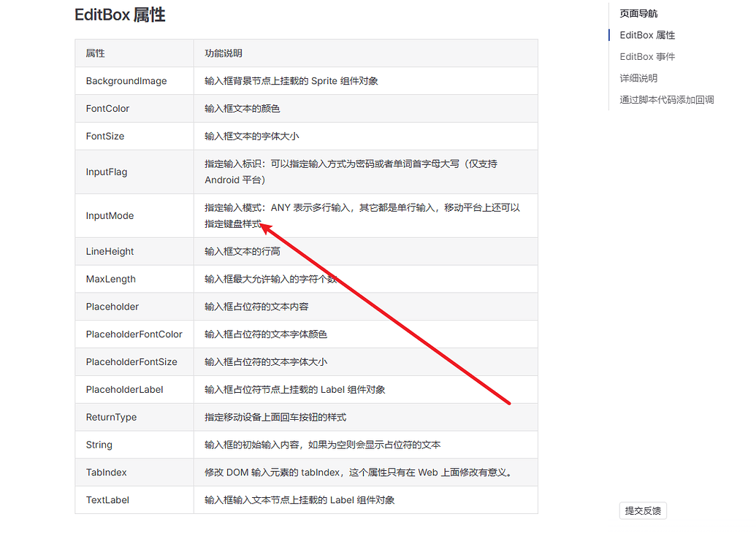Click the TextLabel property cell
The width and height of the screenshot is (756, 541).
[x=107, y=500]
